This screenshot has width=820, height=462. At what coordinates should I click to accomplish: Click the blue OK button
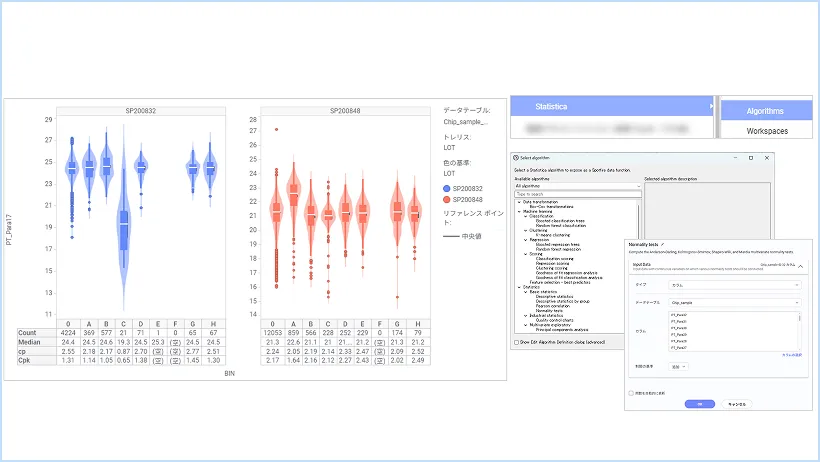coord(700,404)
